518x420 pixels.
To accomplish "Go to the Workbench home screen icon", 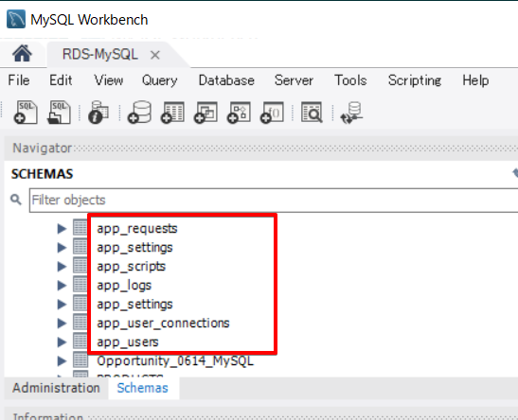I will [x=22, y=54].
